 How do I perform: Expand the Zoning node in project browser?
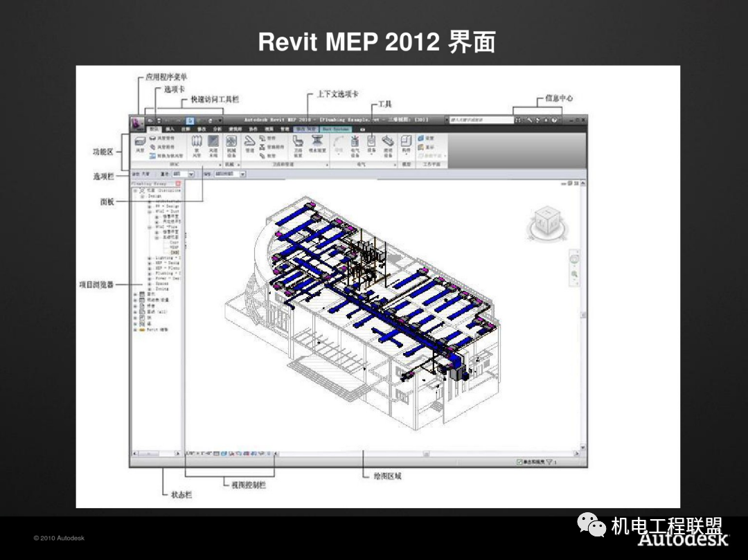coord(150,289)
